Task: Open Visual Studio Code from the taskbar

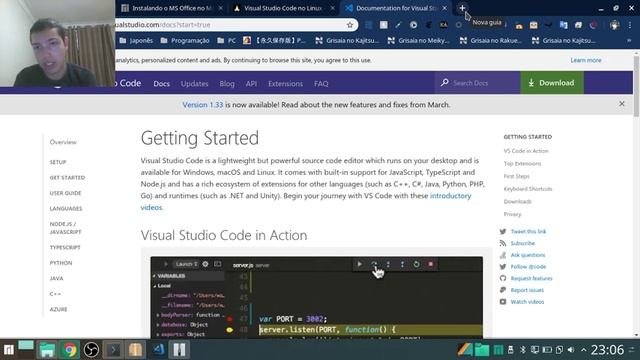Action: tap(158, 350)
